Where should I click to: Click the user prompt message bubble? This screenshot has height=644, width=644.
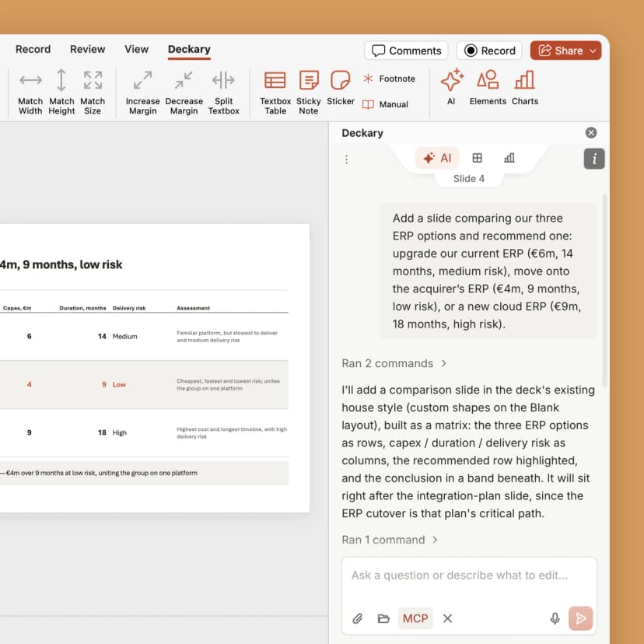pyautogui.click(x=488, y=271)
